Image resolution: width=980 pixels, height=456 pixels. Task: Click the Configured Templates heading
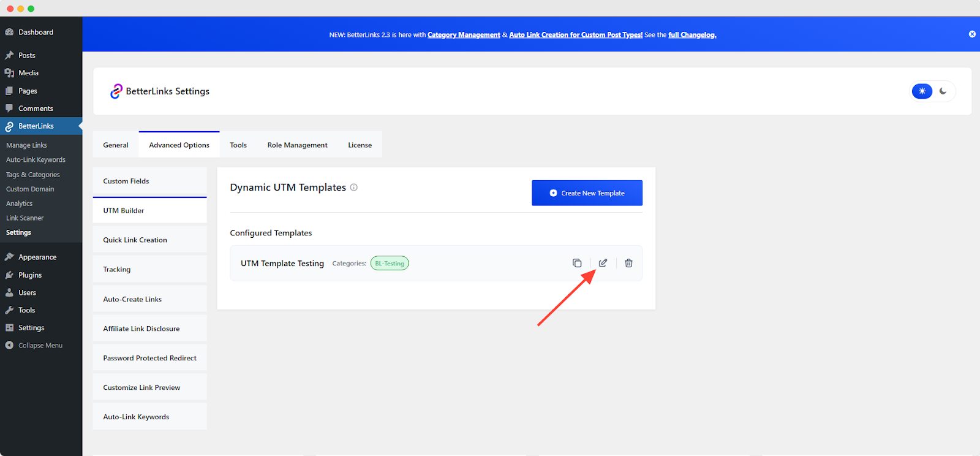tap(271, 233)
